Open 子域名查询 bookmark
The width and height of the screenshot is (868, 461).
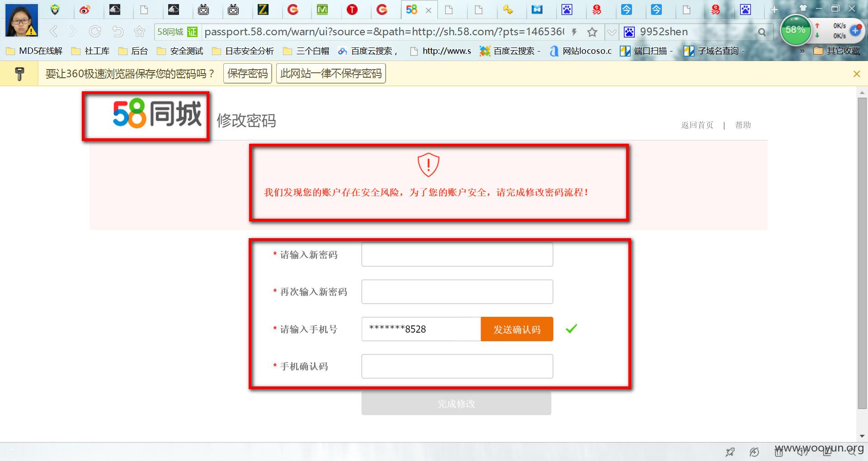[713, 51]
